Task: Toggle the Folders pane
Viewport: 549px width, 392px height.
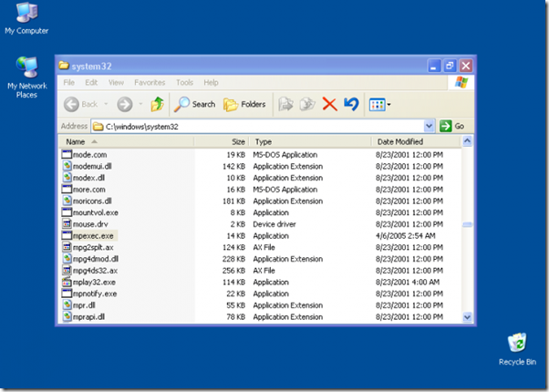Action: coord(244,104)
